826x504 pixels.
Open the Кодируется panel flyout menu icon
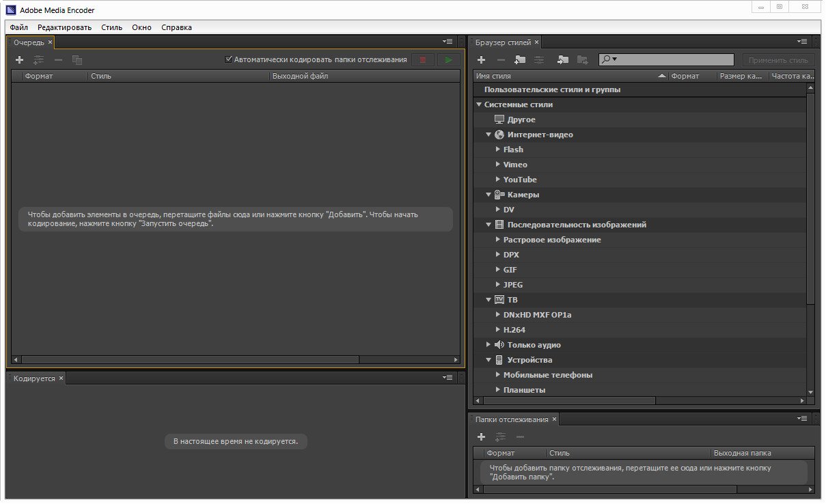tap(448, 378)
